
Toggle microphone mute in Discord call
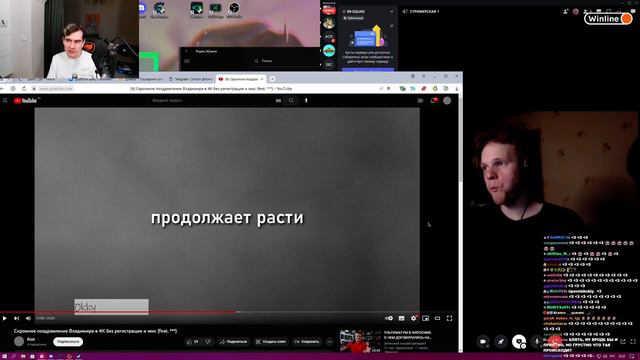pos(537,342)
